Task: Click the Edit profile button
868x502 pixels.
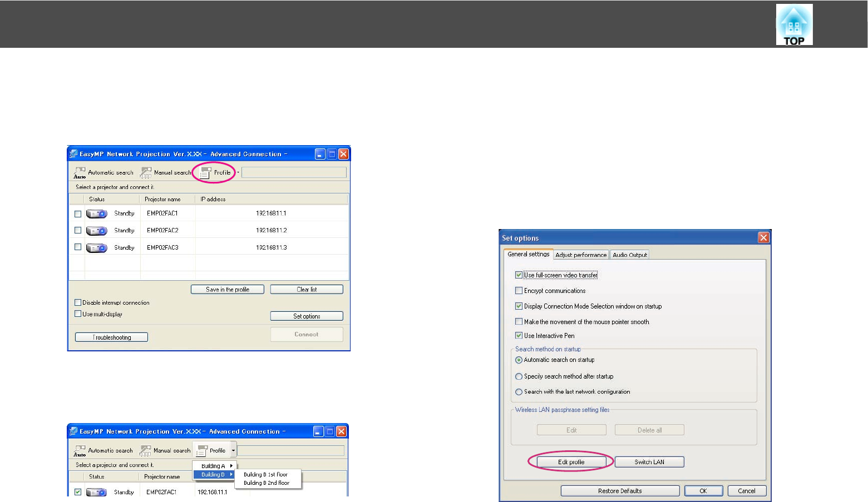Action: (x=571, y=462)
